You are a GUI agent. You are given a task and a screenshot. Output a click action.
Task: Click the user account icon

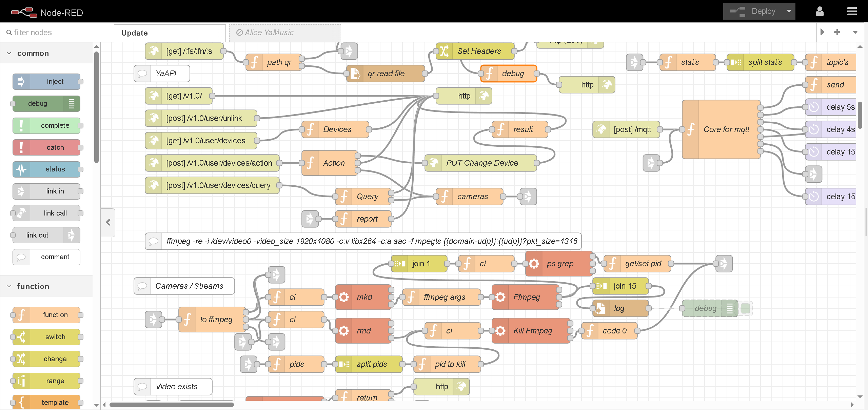[x=820, y=12]
